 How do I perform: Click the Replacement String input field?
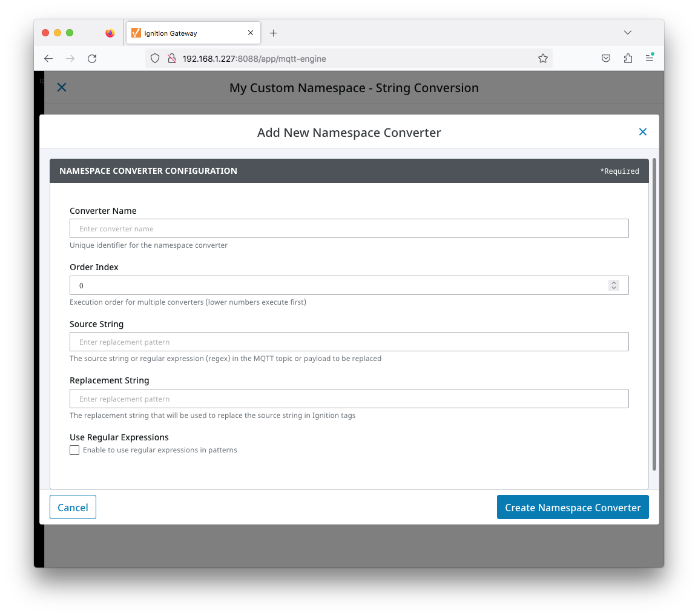pos(349,399)
